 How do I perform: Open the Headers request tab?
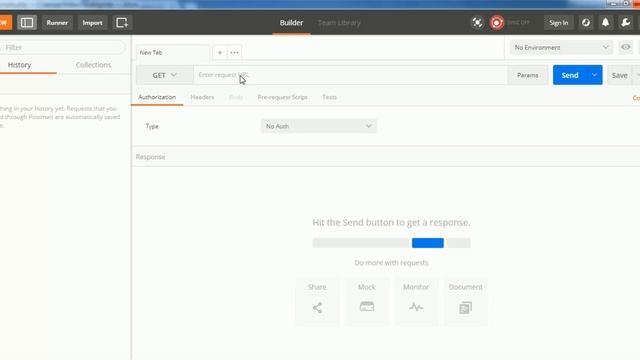(x=202, y=97)
